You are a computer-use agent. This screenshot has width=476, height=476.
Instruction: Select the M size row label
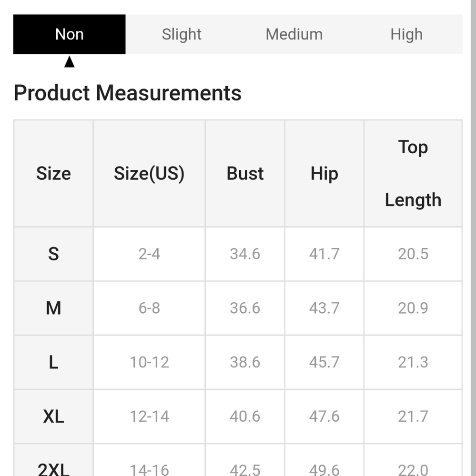pos(53,308)
